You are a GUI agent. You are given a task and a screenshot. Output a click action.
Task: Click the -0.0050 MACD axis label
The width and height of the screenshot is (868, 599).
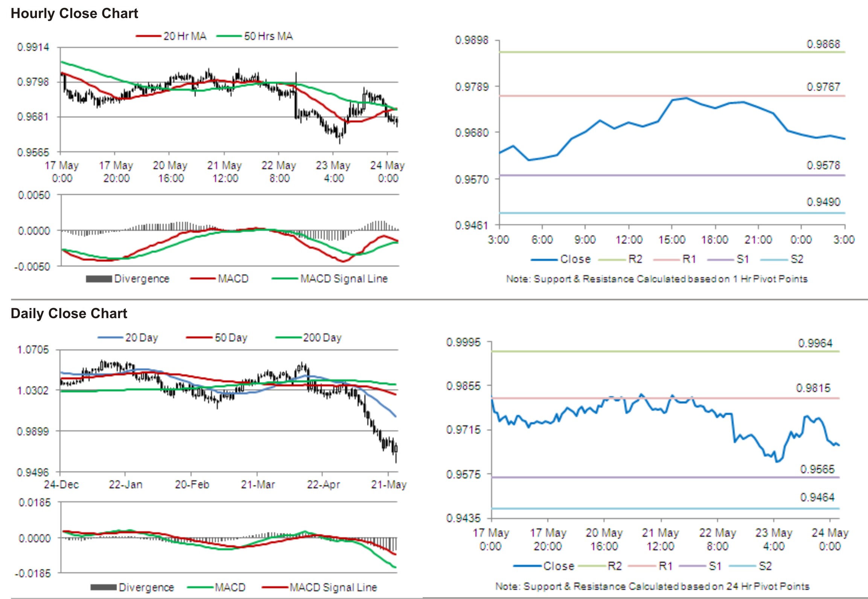[x=32, y=267]
